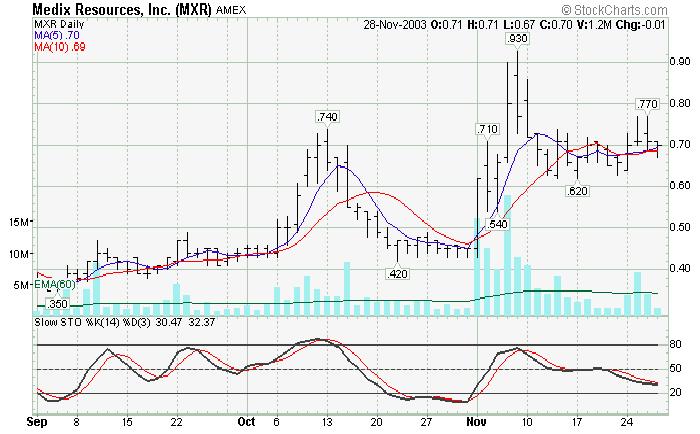
Task: Click the .540 price annotation
Action: 497,224
